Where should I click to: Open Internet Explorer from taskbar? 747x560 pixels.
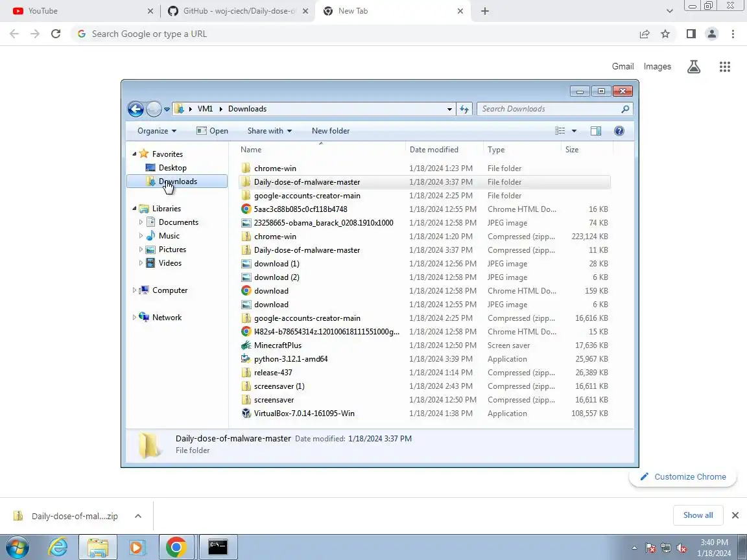(x=58, y=548)
